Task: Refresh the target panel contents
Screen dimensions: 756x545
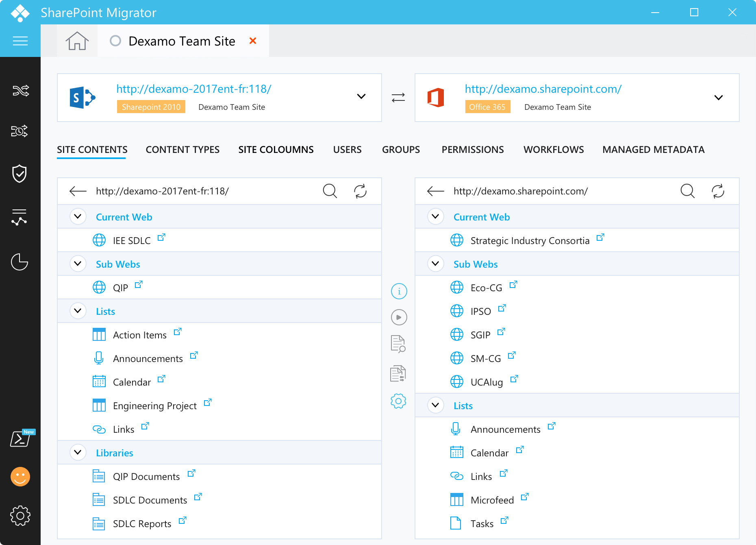Action: 718,191
